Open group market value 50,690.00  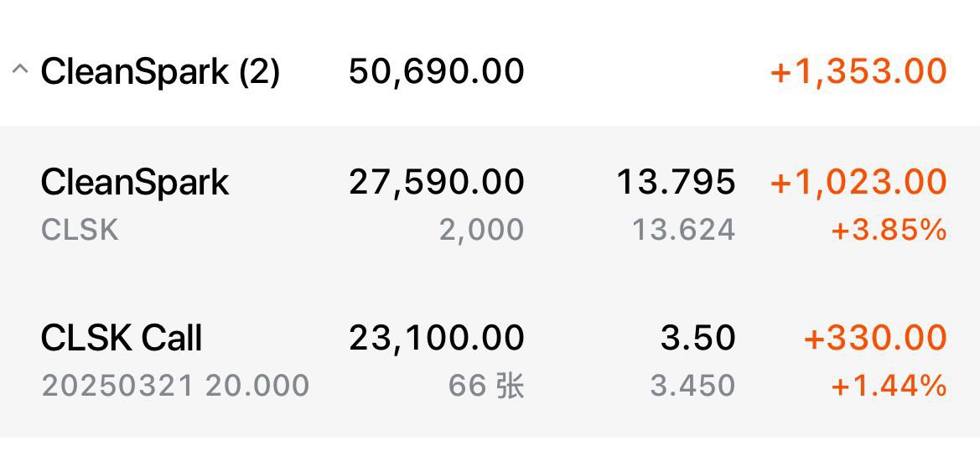(x=436, y=71)
